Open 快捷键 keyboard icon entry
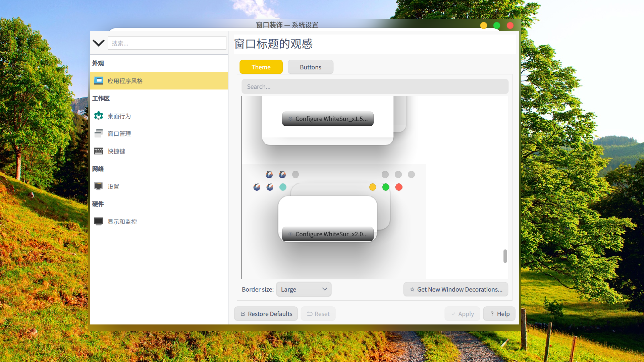The height and width of the screenshot is (362, 644). [x=99, y=151]
